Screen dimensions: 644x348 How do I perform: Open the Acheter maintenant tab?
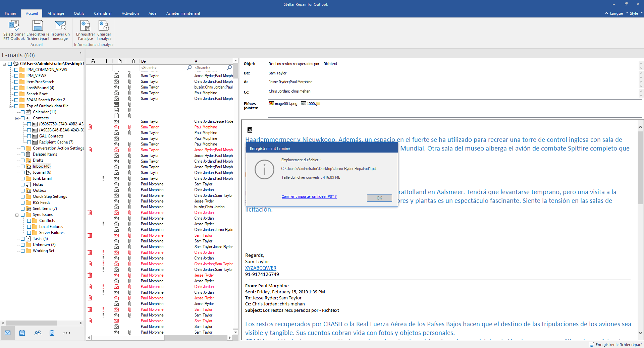(183, 13)
